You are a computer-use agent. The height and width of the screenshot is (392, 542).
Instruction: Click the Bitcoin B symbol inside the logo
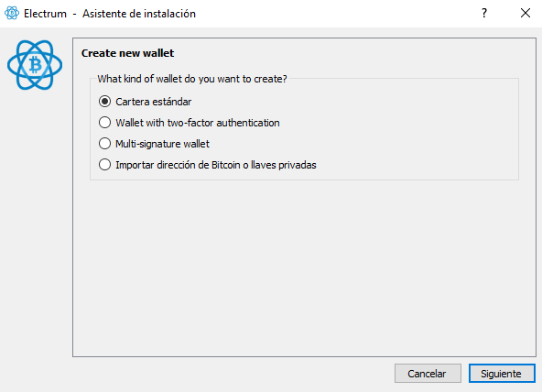point(35,65)
